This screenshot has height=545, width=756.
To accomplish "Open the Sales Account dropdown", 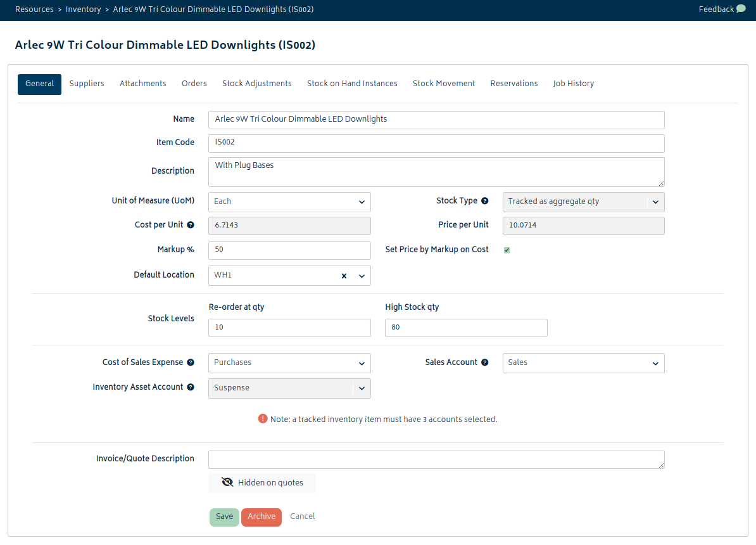I will click(583, 363).
